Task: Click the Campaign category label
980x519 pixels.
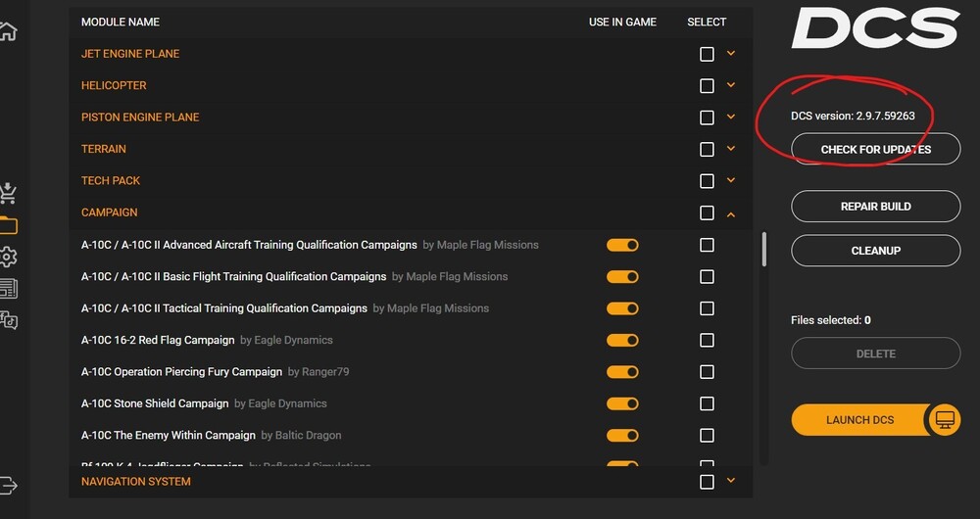Action: pyautogui.click(x=110, y=212)
